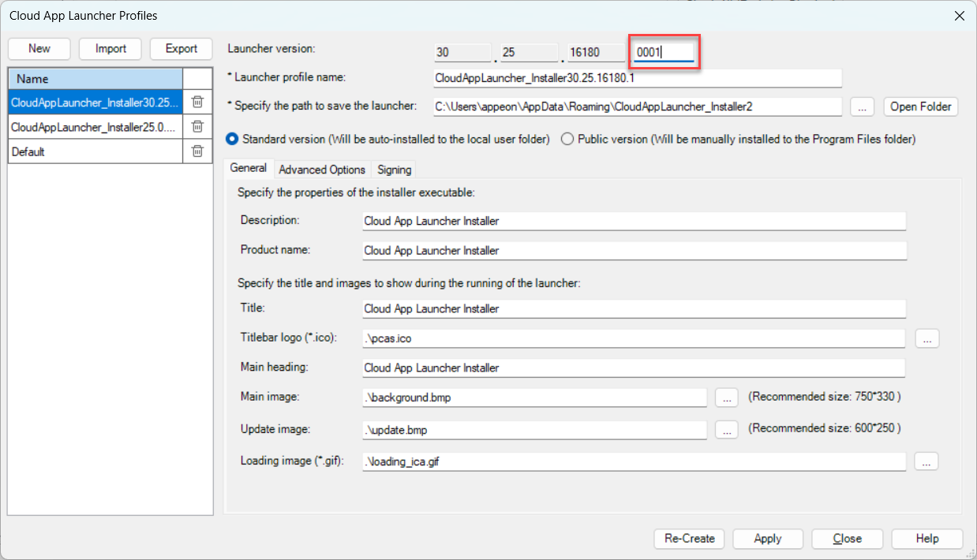Viewport: 977px width, 560px height.
Task: Delete the CloudAppLauncher_Installer30.25 profile via trash icon
Action: pyautogui.click(x=197, y=102)
